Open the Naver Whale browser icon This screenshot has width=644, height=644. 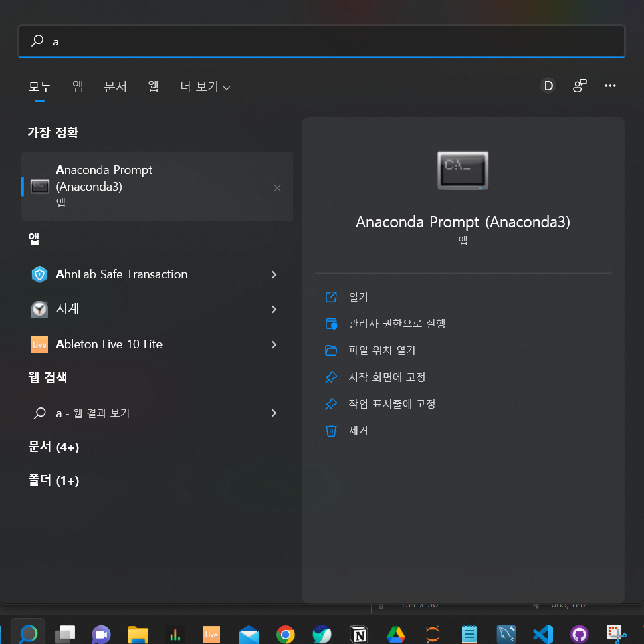point(322,635)
